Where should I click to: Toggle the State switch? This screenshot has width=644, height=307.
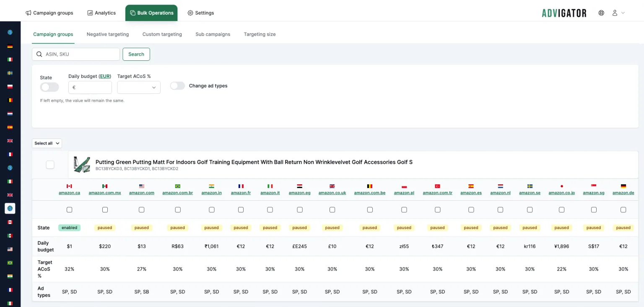(49, 87)
